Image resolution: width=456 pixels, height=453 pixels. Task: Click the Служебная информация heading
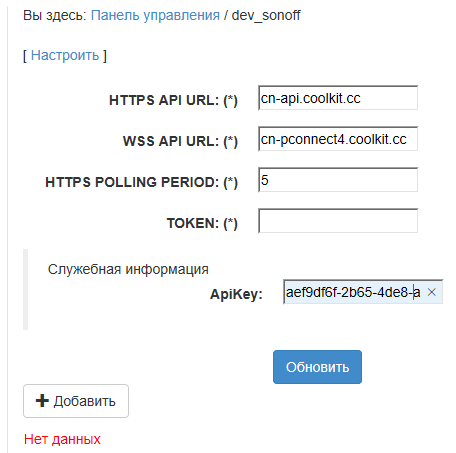point(128,269)
